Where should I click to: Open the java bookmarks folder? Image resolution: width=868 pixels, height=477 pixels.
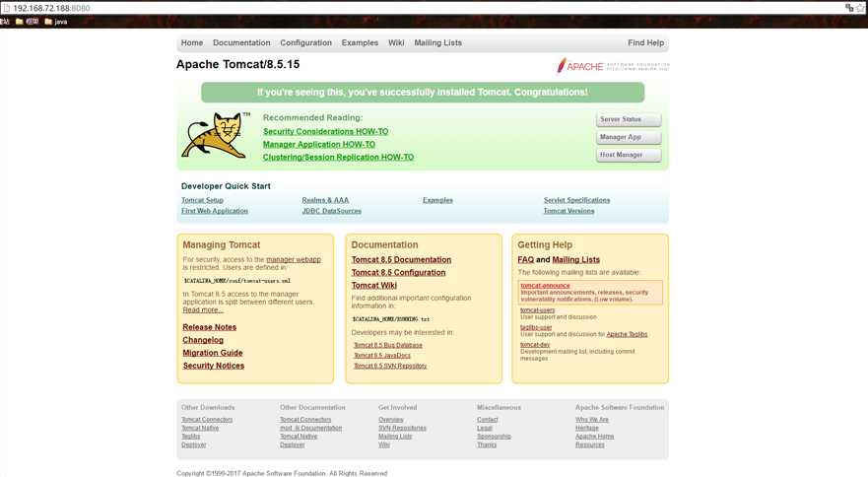[56, 22]
